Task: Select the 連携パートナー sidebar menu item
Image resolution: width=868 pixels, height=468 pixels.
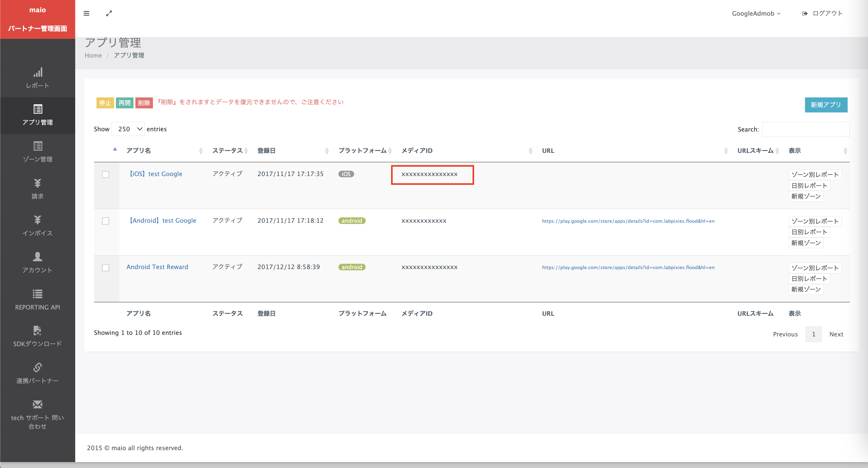Action: pyautogui.click(x=38, y=373)
